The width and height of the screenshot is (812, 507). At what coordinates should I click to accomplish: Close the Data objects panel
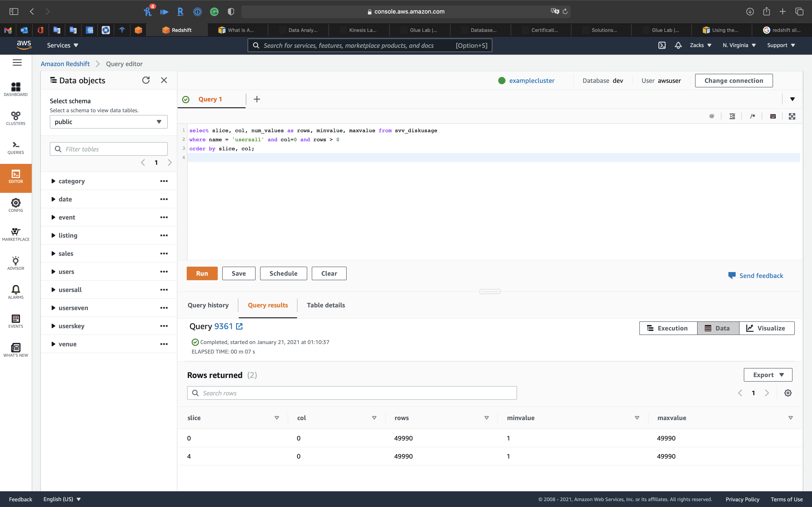[x=164, y=80]
